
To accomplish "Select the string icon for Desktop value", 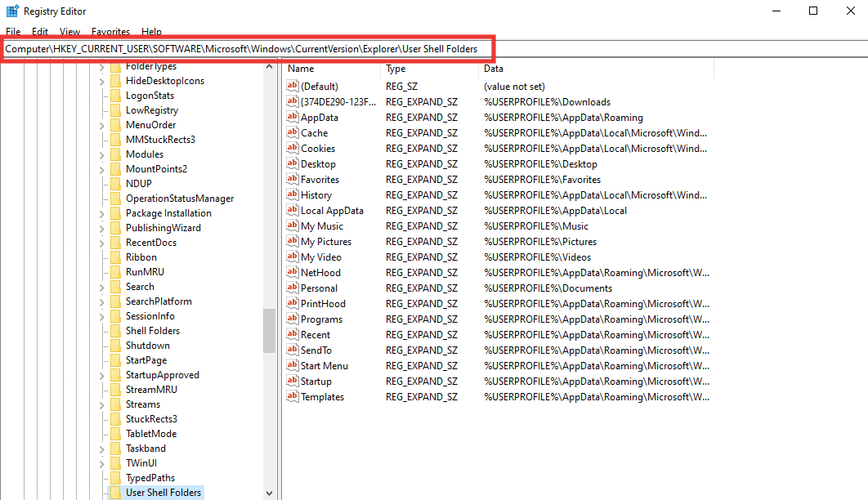I will point(293,163).
